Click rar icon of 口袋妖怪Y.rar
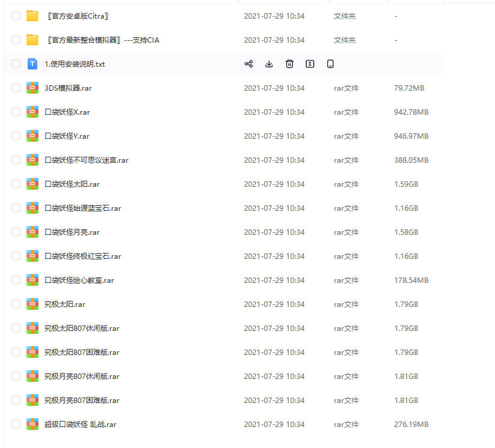 pos(32,136)
